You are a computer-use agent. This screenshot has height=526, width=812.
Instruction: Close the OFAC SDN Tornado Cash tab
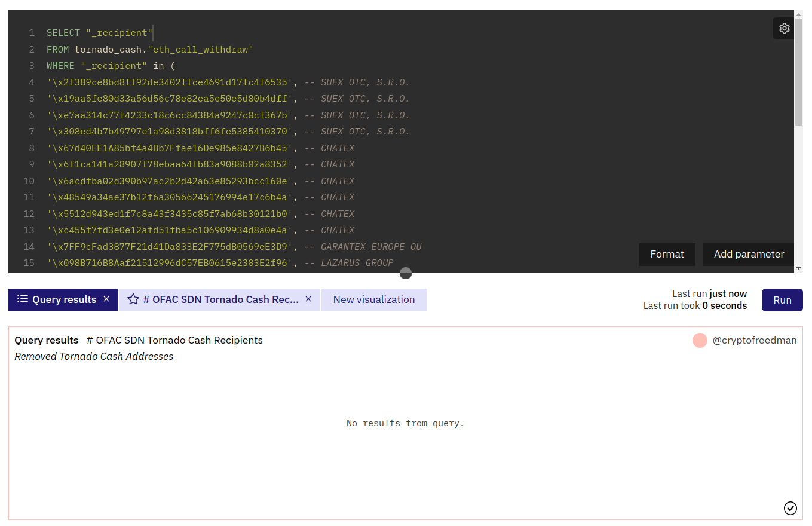coord(308,299)
